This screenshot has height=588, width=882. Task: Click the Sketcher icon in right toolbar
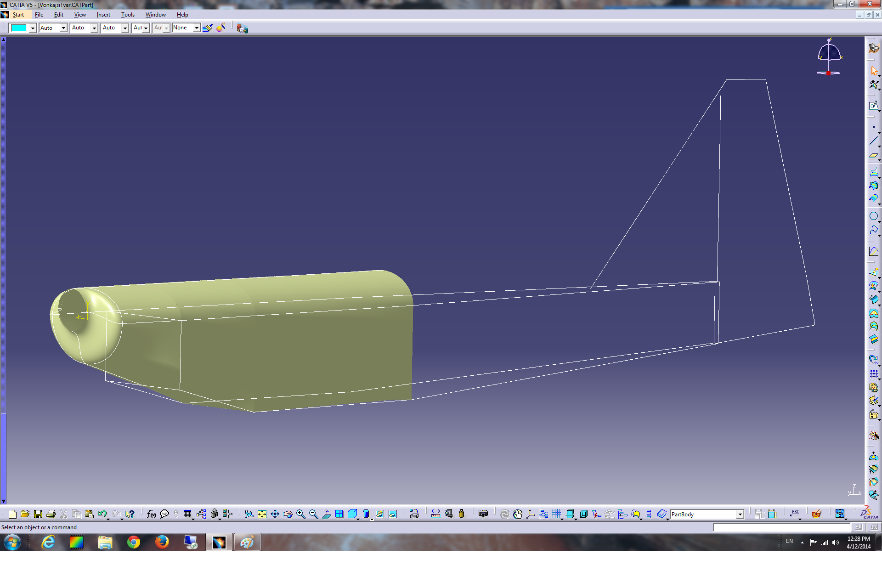point(873,106)
